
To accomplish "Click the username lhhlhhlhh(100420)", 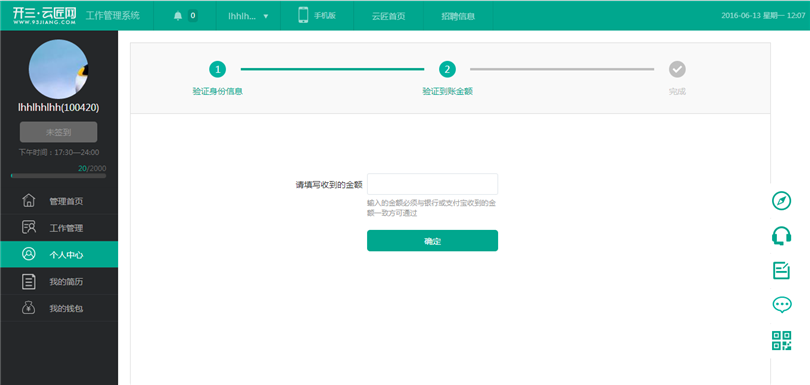I will coord(58,107).
